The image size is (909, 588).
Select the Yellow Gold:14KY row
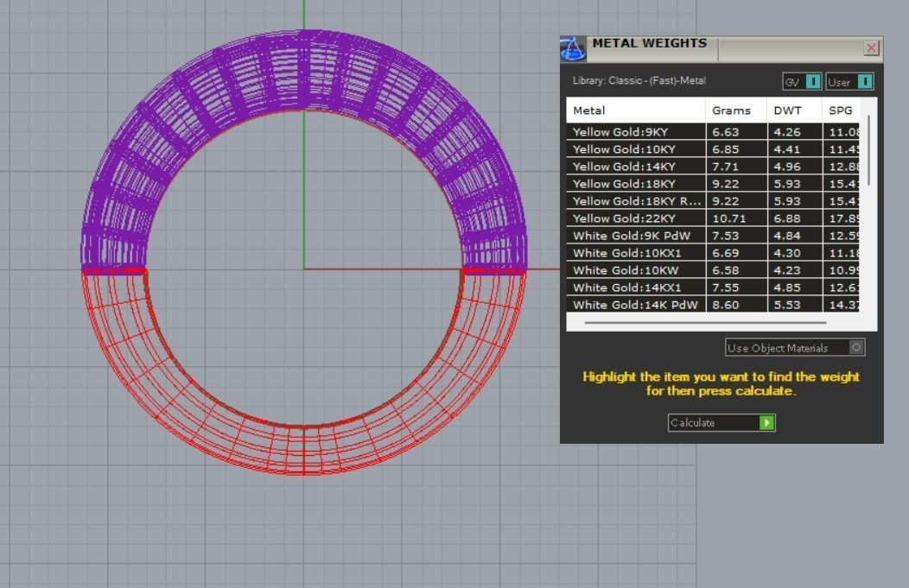point(713,167)
